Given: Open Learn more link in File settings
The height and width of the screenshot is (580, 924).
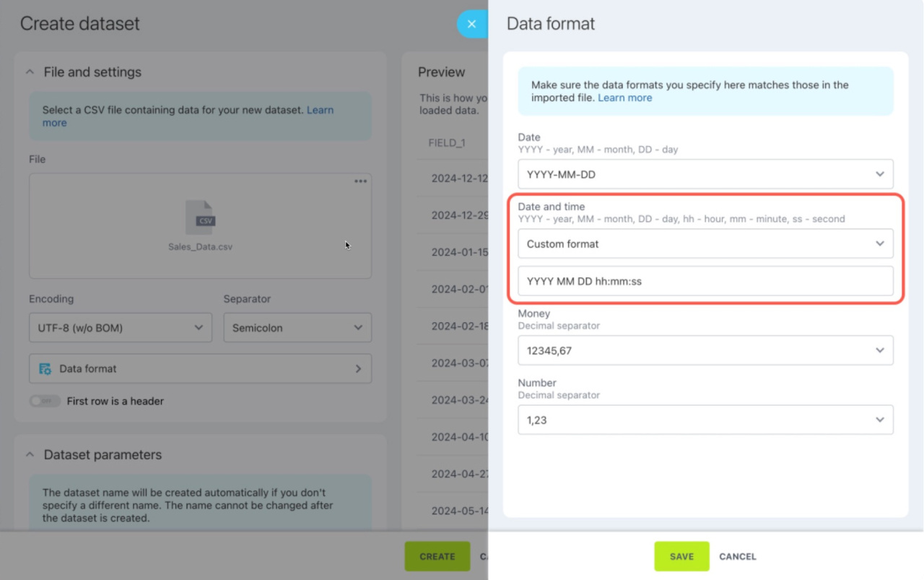Looking at the screenshot, I should 320,111.
